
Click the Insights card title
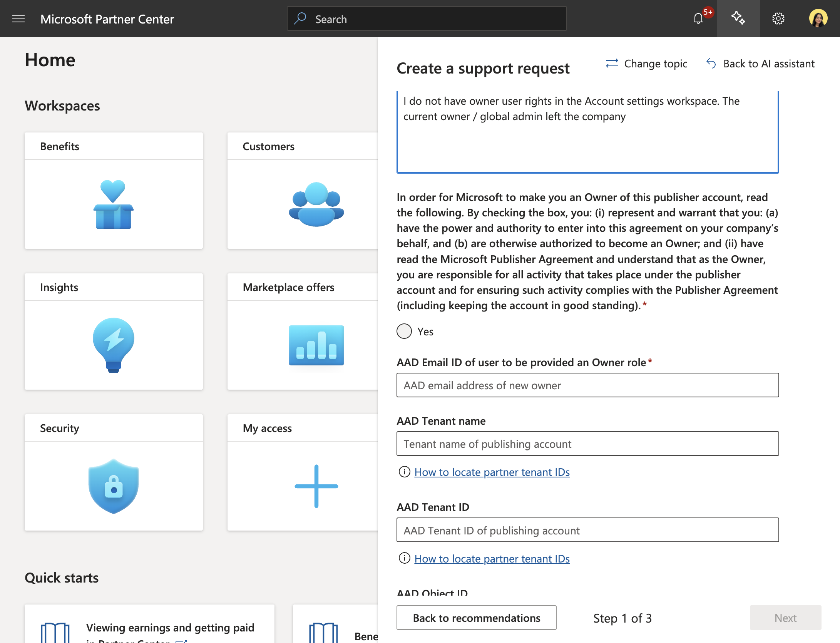pyautogui.click(x=59, y=287)
